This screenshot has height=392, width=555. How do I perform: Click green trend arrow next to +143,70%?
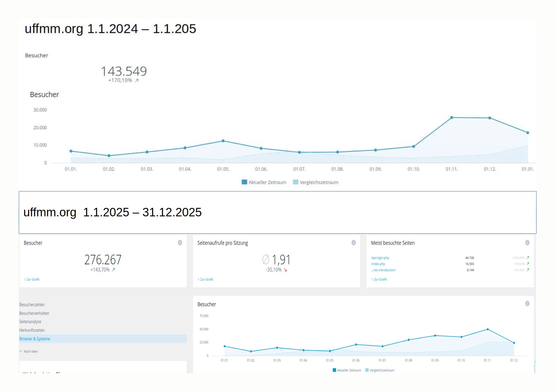coord(113,270)
